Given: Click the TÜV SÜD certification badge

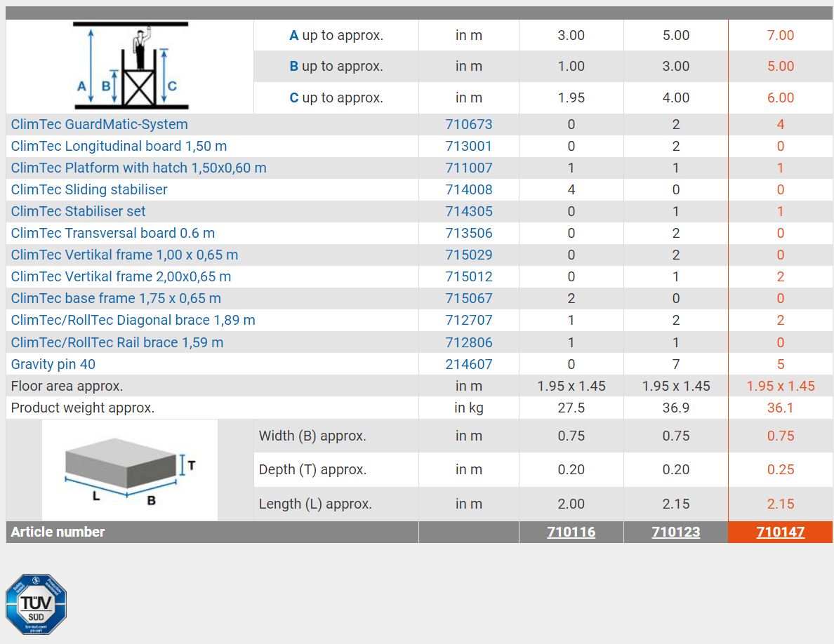Looking at the screenshot, I should pos(36,603).
